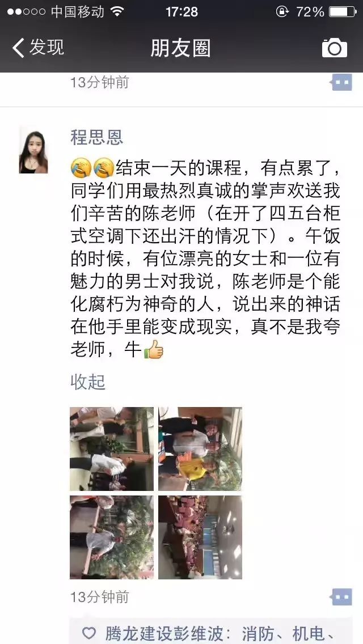This screenshot has height=644, width=363.
Task: Open 程思恩's profile avatar
Action: click(33, 150)
